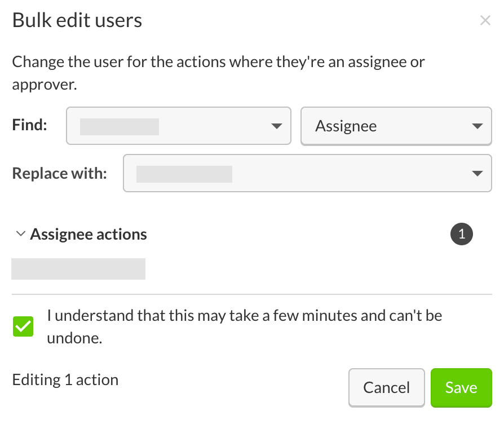Cancel the bulk edit
Viewport: 504px width, 424px height.
pyautogui.click(x=386, y=387)
